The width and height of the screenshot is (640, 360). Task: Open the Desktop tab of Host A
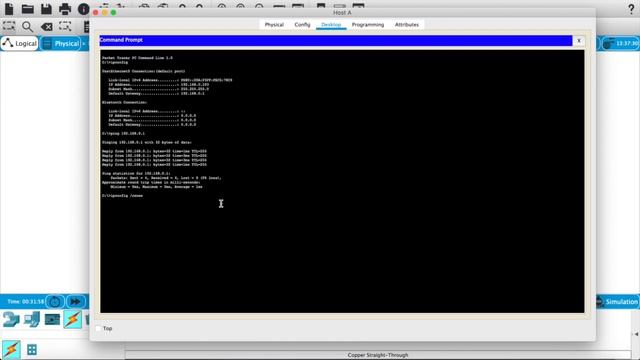coord(331,24)
